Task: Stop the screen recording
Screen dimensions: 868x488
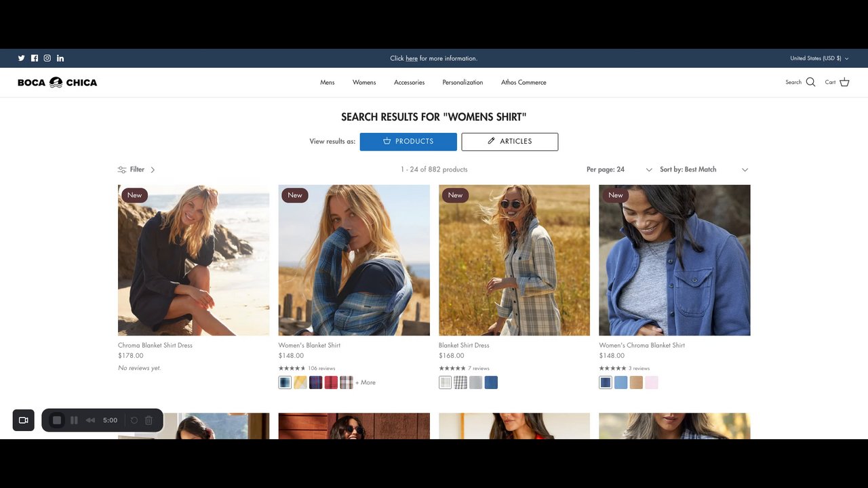Action: click(x=57, y=420)
